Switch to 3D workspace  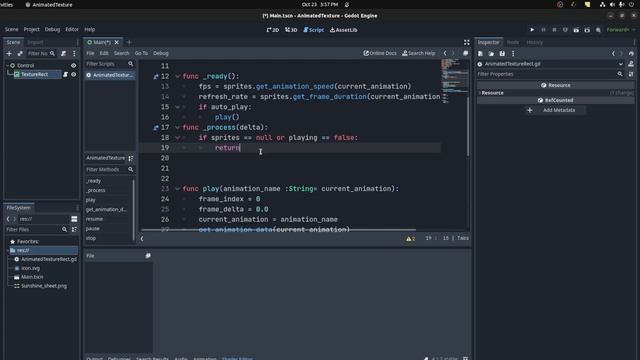(291, 30)
